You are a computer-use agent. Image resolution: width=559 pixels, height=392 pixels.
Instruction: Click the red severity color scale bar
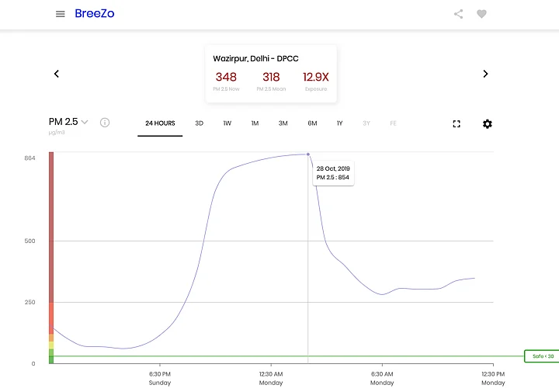51,225
